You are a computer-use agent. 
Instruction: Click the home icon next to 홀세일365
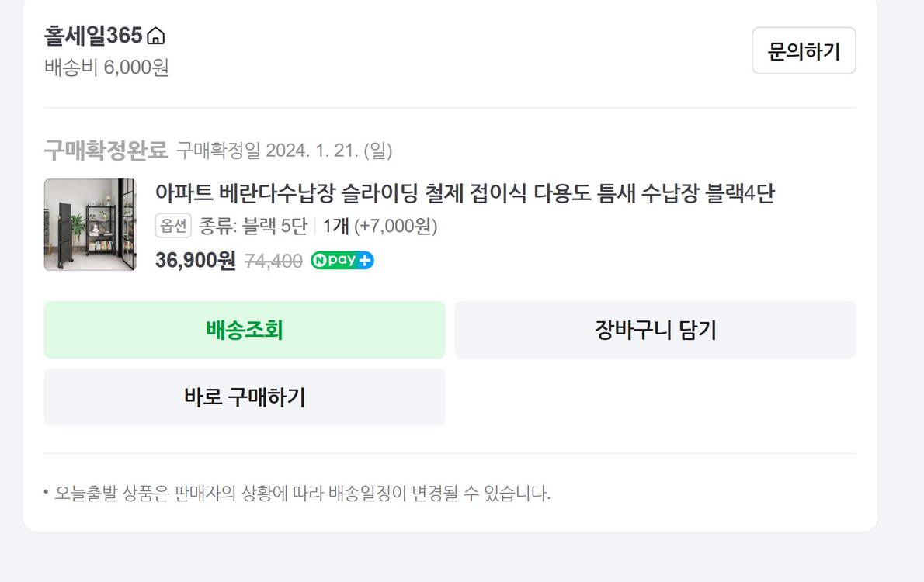point(155,35)
